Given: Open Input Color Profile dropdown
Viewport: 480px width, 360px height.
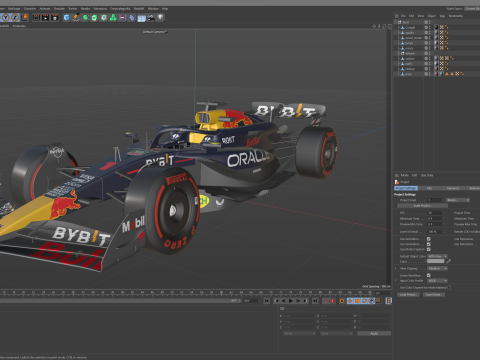Looking at the screenshot, I should [437, 281].
